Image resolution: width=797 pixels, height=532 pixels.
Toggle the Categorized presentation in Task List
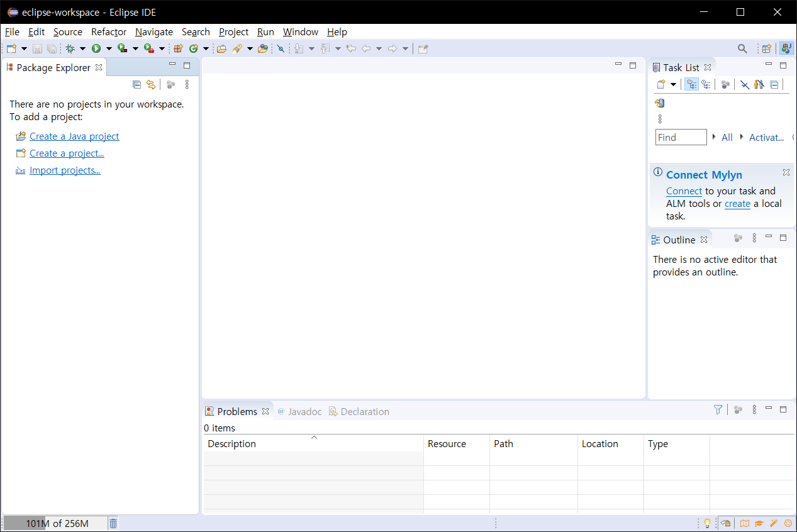coord(691,84)
